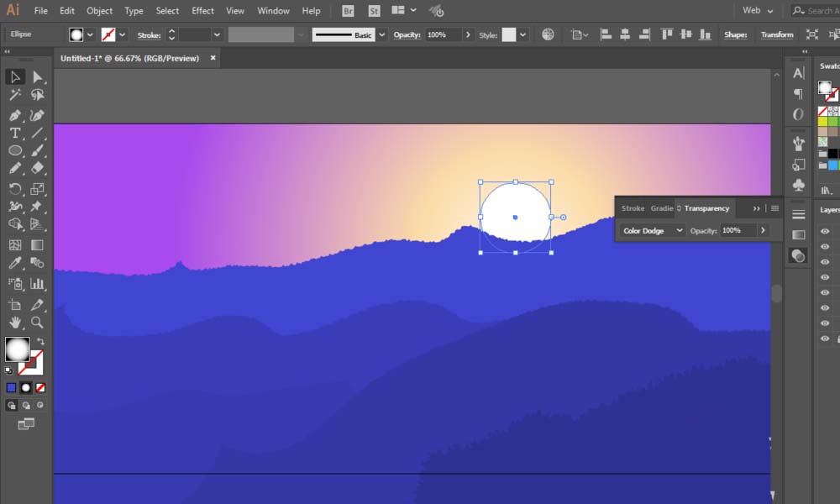
Task: Select the Selection tool arrow
Action: tap(15, 77)
